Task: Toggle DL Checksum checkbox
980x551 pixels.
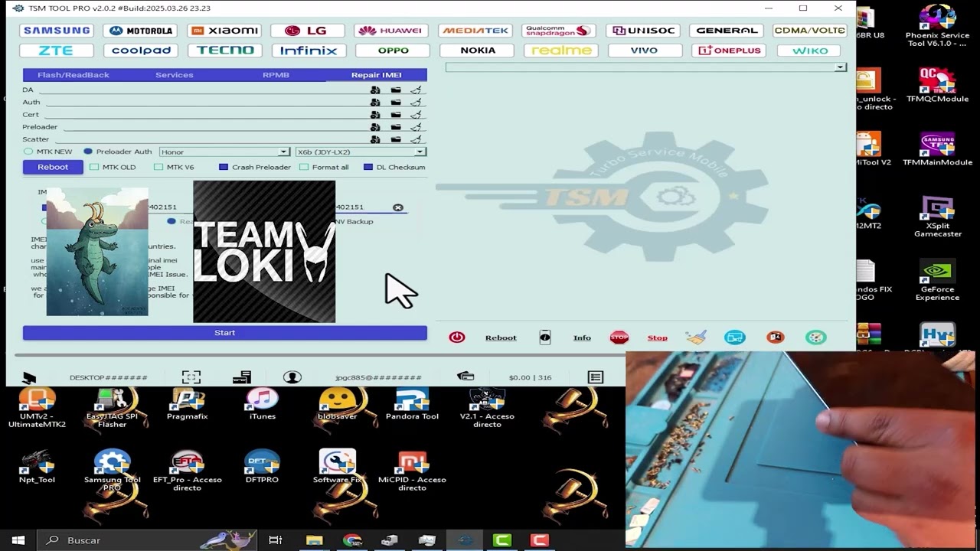Action: [x=368, y=167]
